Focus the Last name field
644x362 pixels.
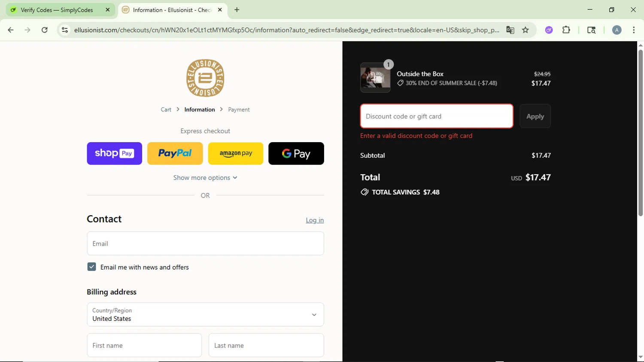point(266,345)
